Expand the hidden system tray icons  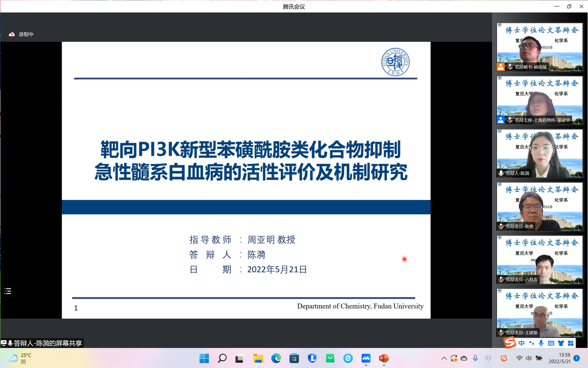[x=444, y=359]
